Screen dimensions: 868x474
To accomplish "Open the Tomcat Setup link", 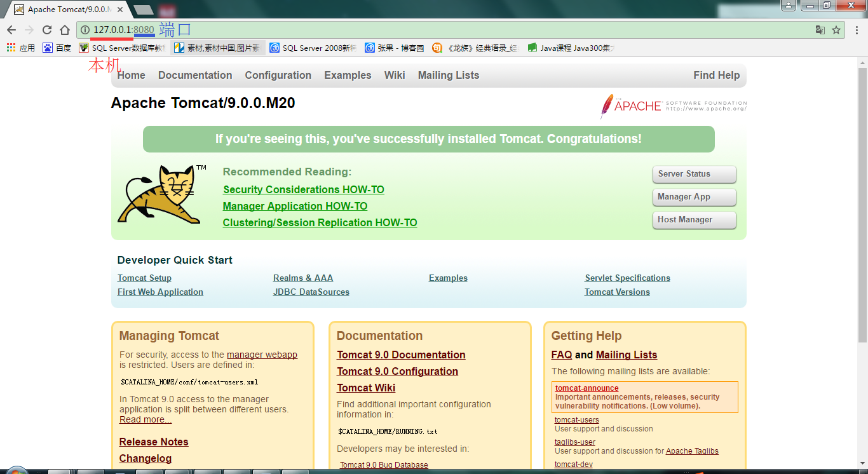I will (144, 278).
